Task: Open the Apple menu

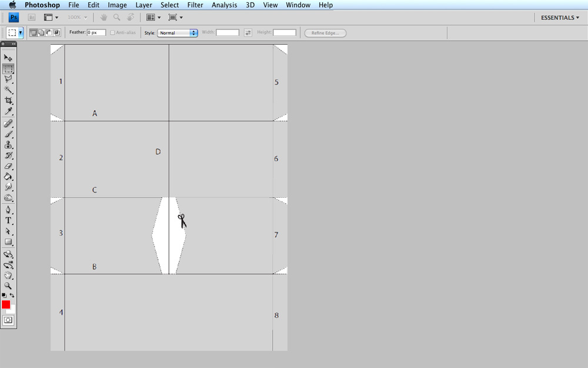Action: [13, 5]
